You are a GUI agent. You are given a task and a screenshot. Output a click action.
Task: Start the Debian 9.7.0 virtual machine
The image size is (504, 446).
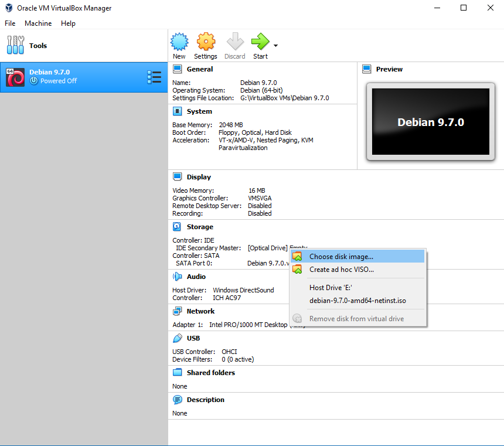[260, 45]
